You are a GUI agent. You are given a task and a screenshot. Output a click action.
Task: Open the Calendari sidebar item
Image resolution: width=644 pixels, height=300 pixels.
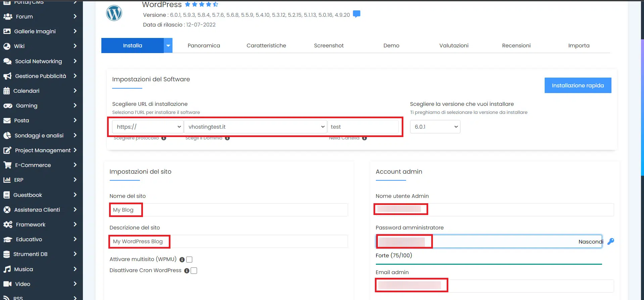point(41,91)
